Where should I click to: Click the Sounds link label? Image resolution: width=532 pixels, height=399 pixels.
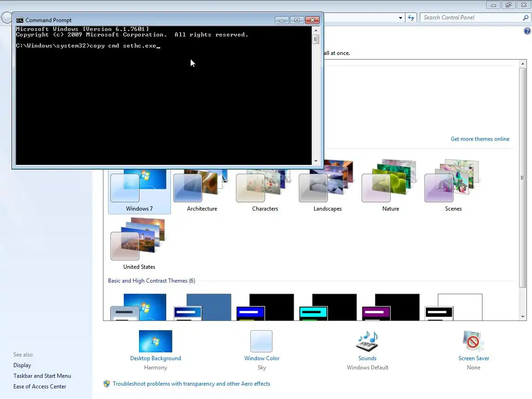[367, 358]
